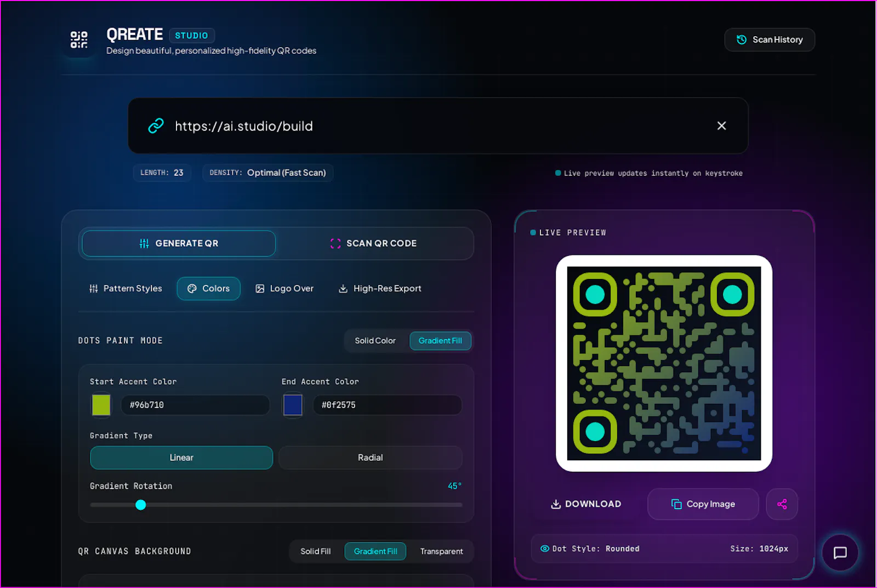Screen dimensions: 877x588
Task: Click the STUDIO badge
Action: (192, 36)
